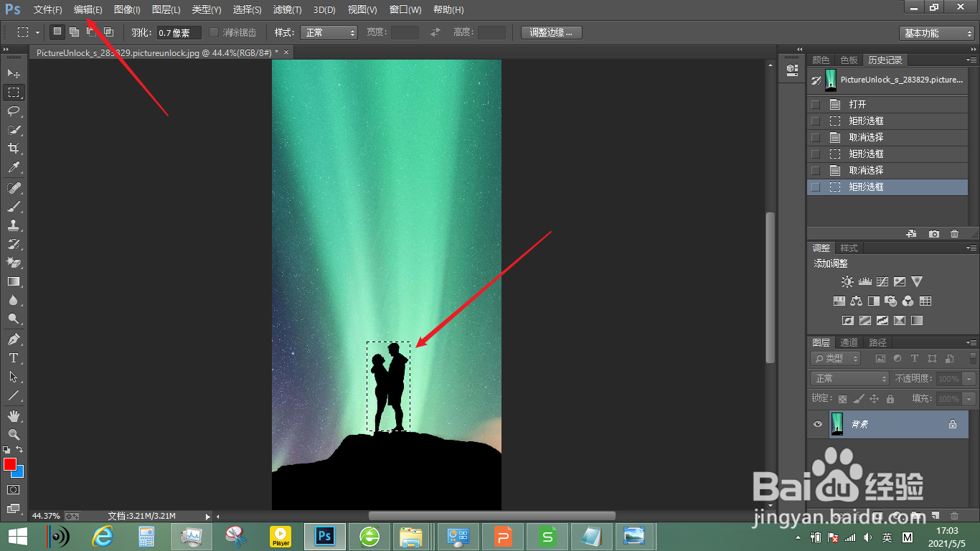Toggle lock transparent pixels
Viewport: 980px width, 551px height.
(842, 399)
